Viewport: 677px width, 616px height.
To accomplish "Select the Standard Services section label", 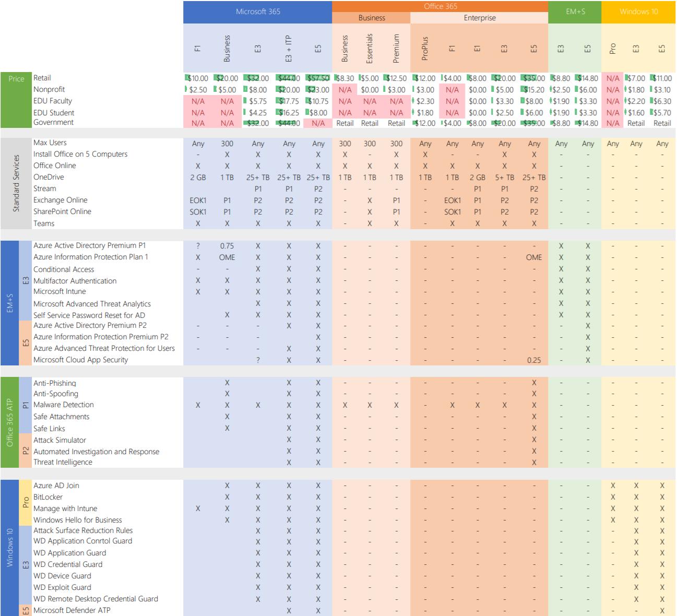I will (x=16, y=183).
